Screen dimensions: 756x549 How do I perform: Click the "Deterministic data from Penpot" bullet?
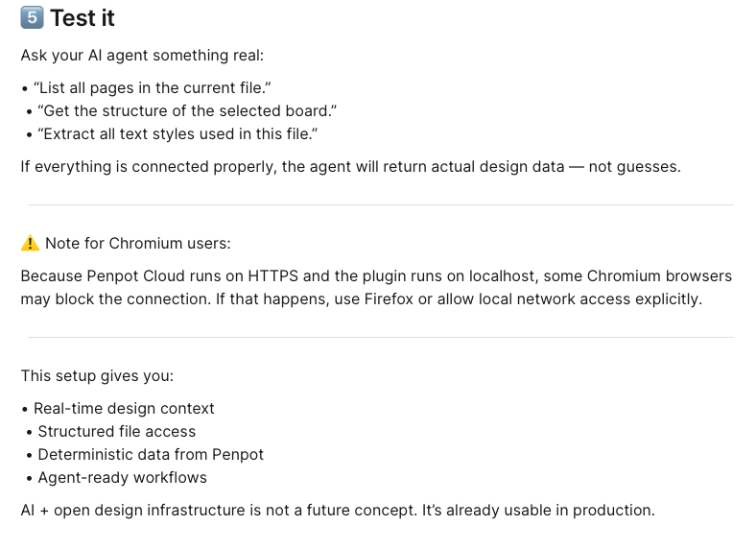pos(151,454)
